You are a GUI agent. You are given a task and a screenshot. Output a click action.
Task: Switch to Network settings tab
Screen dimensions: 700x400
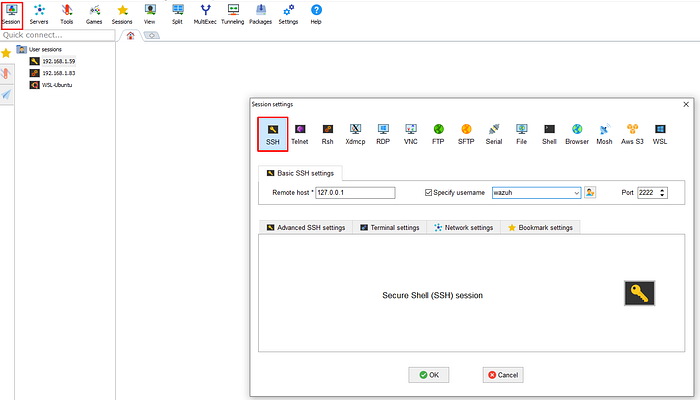pyautogui.click(x=463, y=227)
